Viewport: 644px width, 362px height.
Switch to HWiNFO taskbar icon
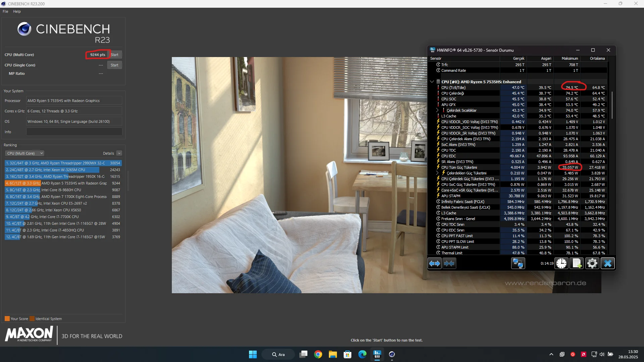[x=377, y=354]
